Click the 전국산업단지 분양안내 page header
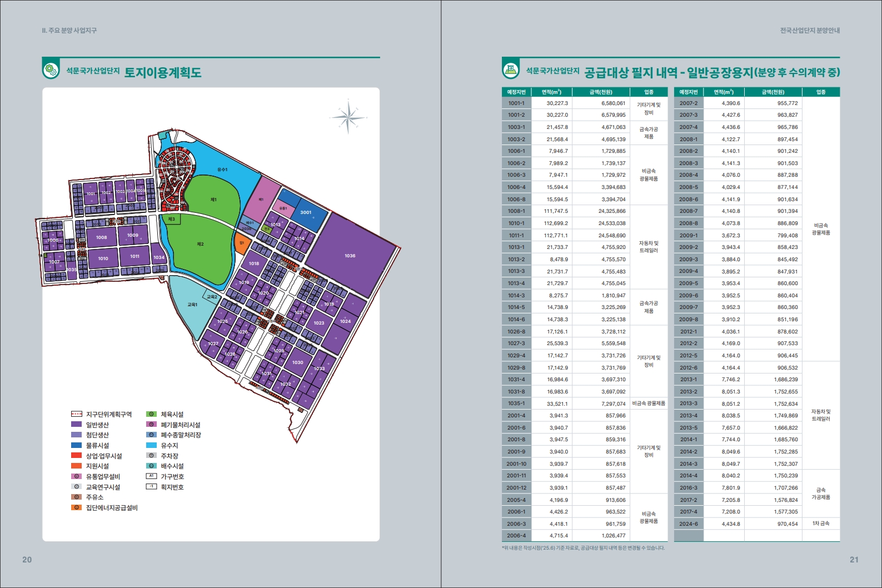Image resolution: width=882 pixels, height=588 pixels. [x=810, y=31]
